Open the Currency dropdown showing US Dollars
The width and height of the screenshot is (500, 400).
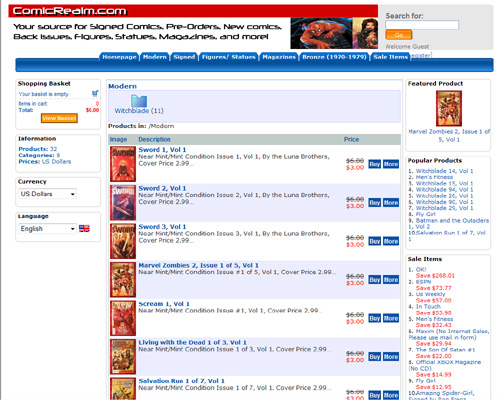click(48, 194)
